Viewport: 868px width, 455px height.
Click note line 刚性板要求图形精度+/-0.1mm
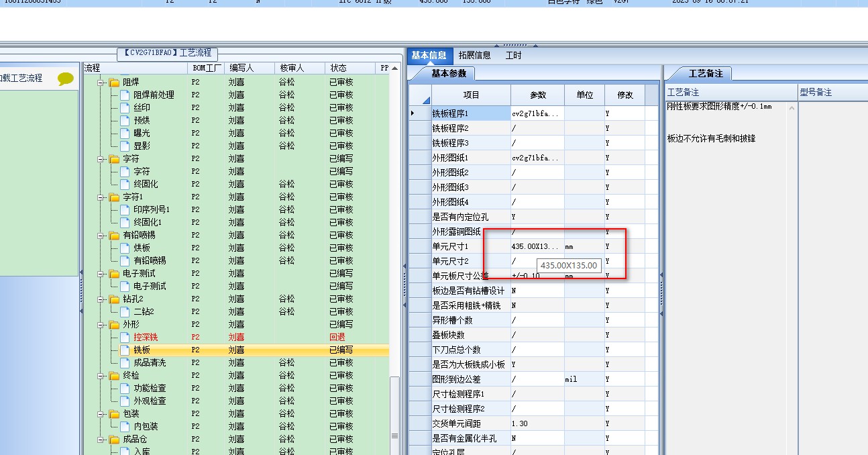click(x=719, y=107)
